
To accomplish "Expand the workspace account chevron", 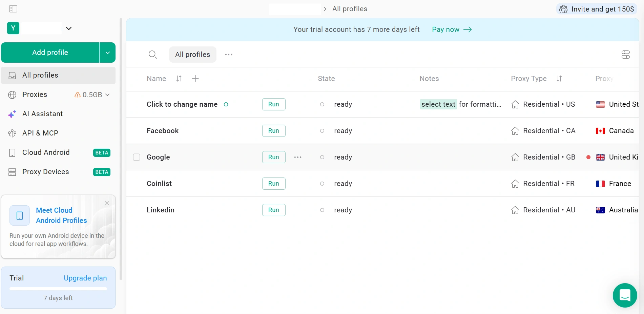I will click(x=69, y=28).
